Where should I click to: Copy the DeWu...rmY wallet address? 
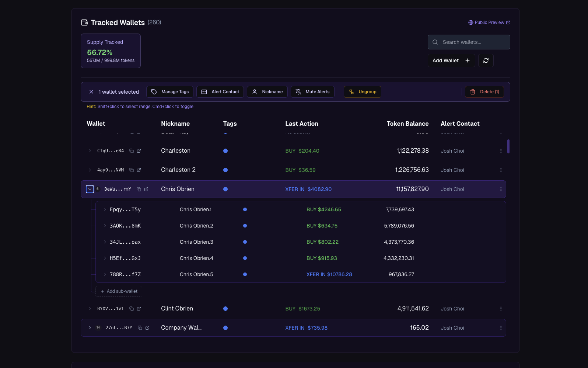(139, 189)
